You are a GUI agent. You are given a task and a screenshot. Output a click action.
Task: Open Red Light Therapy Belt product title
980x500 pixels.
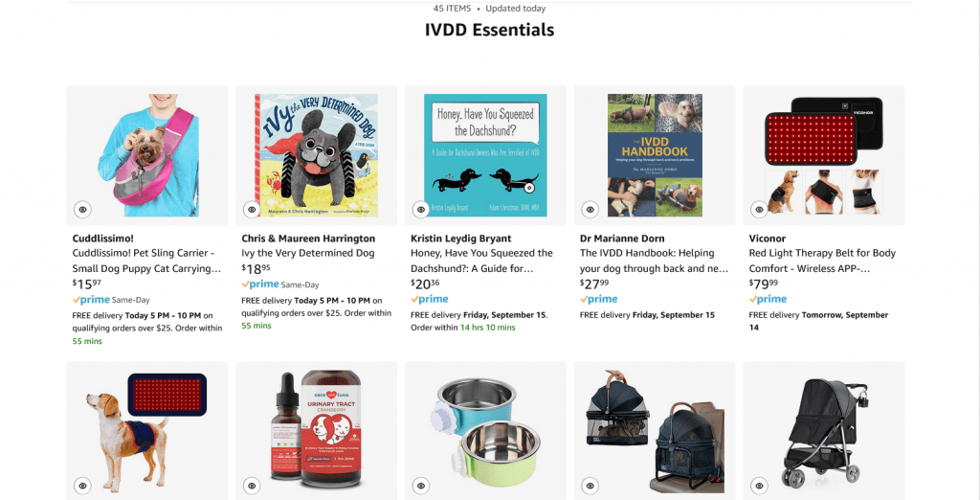[822, 261]
